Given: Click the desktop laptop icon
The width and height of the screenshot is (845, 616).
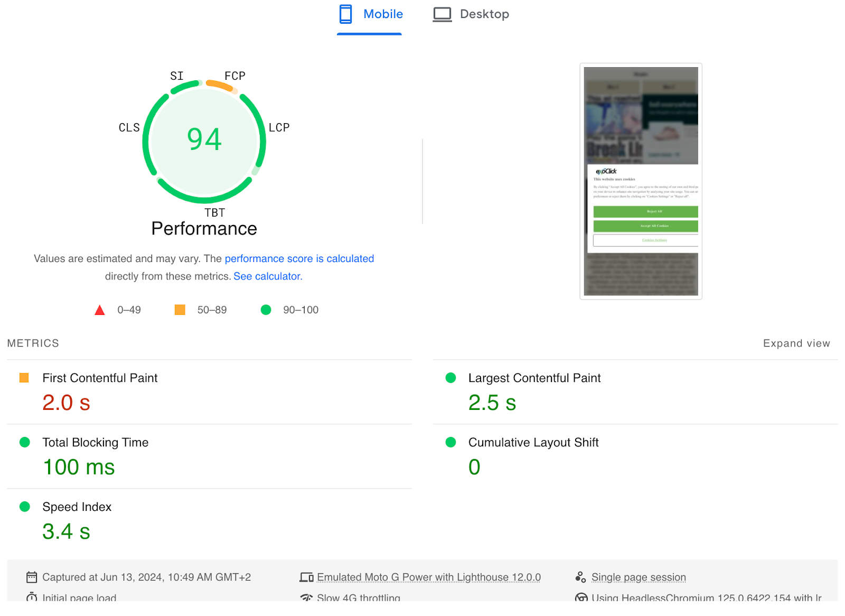Looking at the screenshot, I should pos(443,14).
